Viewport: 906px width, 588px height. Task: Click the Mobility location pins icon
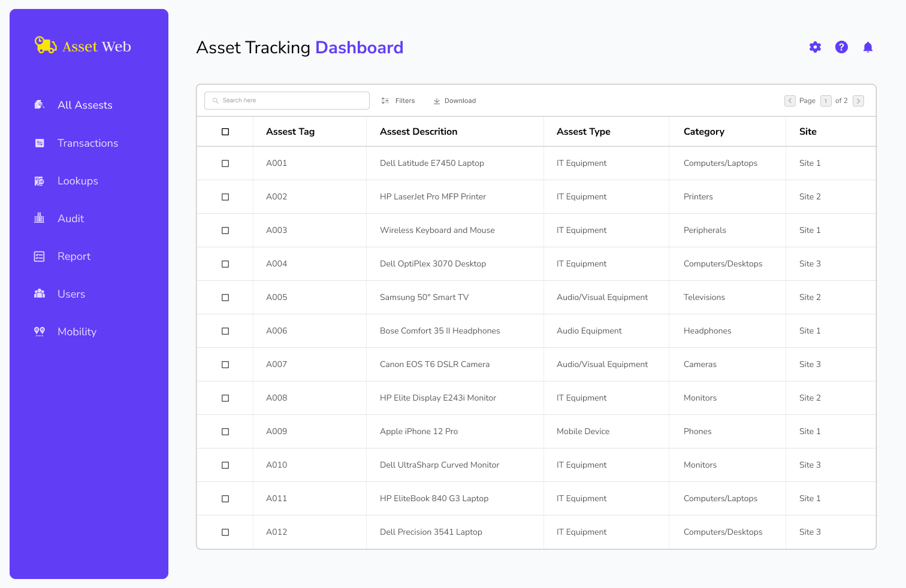pyautogui.click(x=40, y=332)
